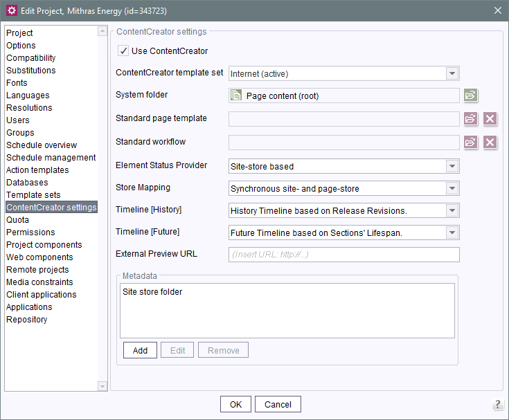Browse for a Standard workflow
Image resolution: width=509 pixels, height=420 pixels.
(470, 142)
